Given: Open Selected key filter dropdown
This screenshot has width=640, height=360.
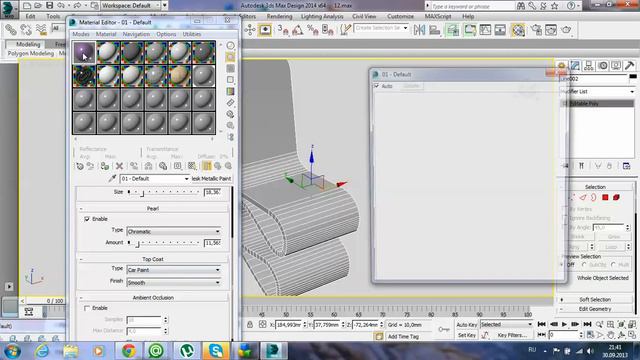Looking at the screenshot, I should click(507, 324).
